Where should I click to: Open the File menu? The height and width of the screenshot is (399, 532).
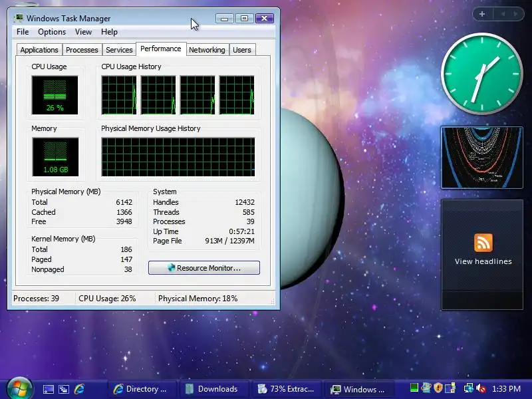[23, 32]
